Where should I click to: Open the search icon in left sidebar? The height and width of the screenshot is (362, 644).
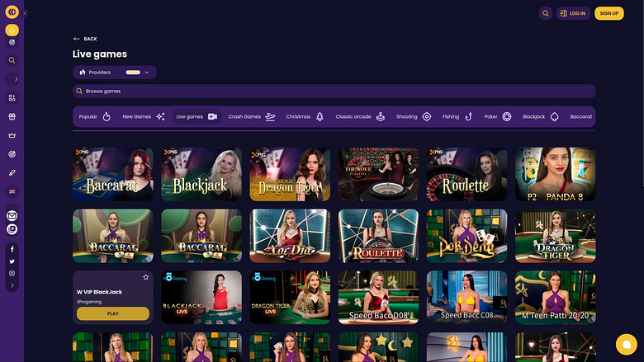12,60
